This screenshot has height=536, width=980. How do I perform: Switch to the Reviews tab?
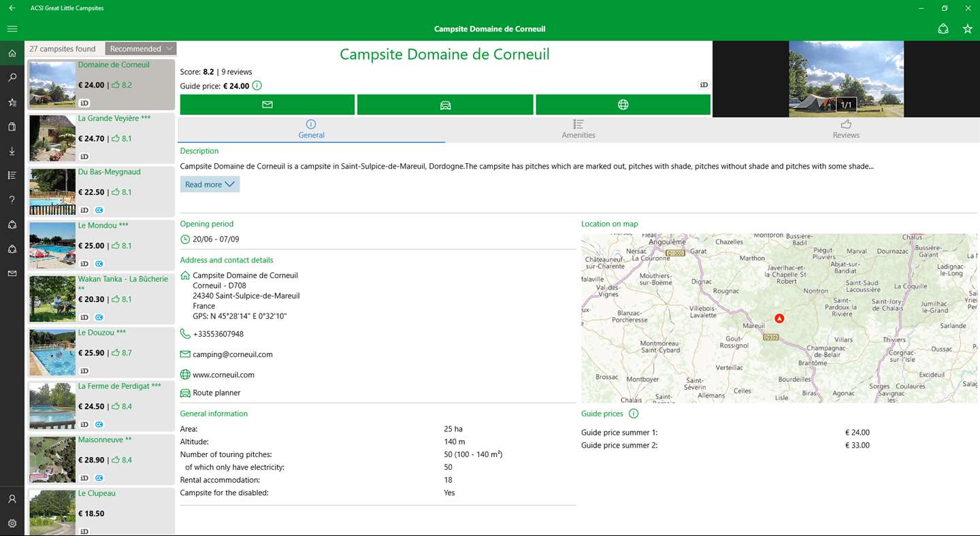[x=846, y=129]
